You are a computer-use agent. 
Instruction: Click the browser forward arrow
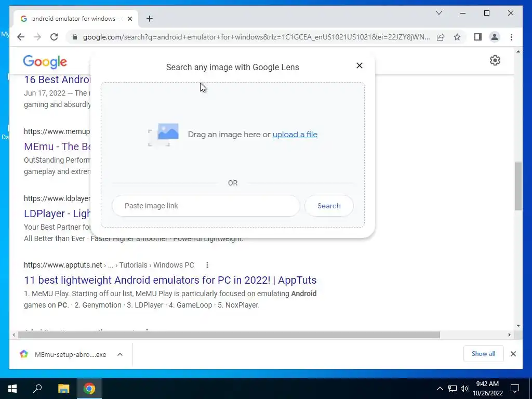[37, 37]
